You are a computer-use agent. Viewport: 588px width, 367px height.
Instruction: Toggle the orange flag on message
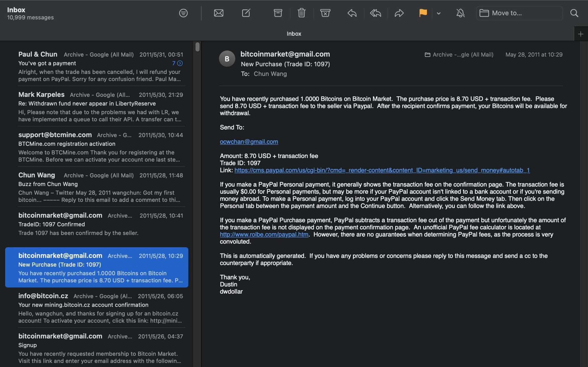(423, 13)
